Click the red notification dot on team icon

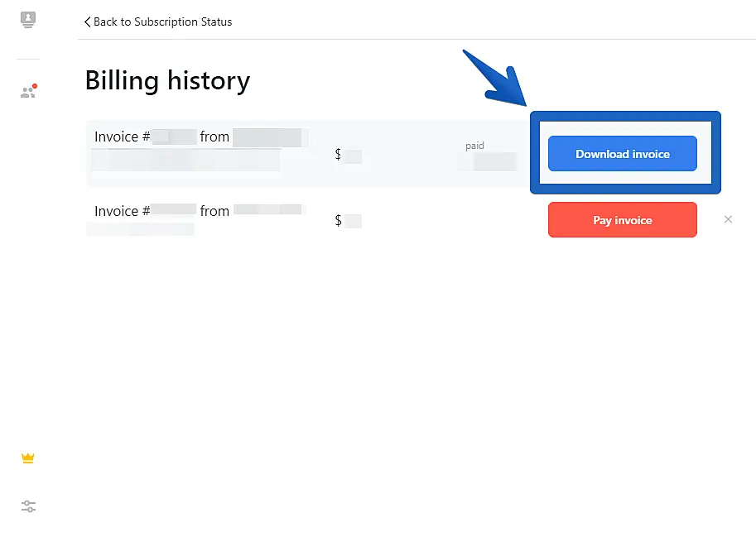pyautogui.click(x=35, y=86)
